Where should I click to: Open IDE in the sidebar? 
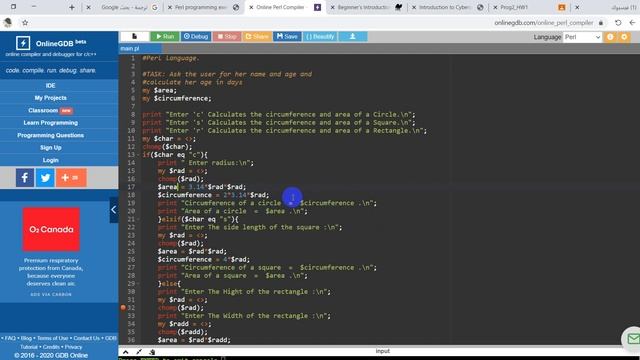click(51, 85)
